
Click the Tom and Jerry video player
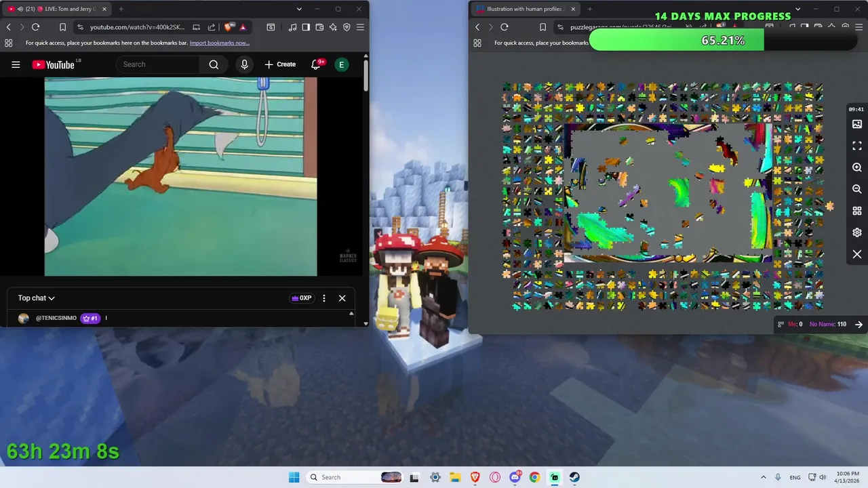(180, 176)
